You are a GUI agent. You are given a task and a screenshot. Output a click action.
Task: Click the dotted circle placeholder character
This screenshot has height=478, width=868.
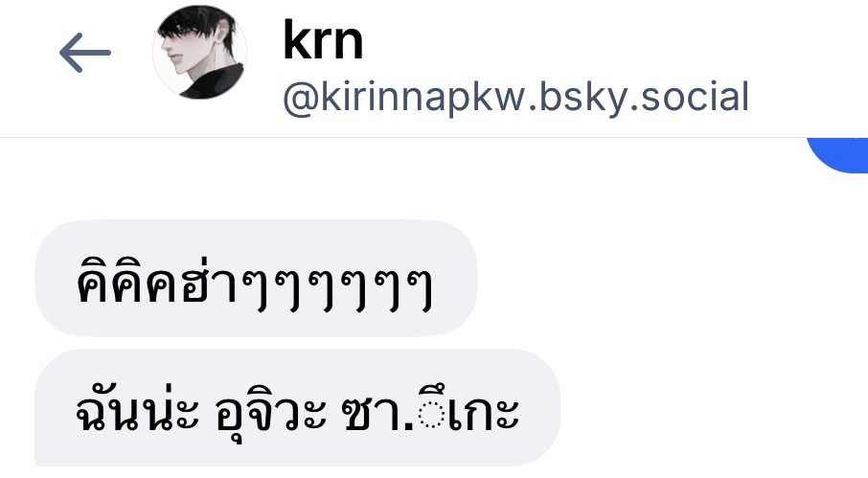[431, 411]
